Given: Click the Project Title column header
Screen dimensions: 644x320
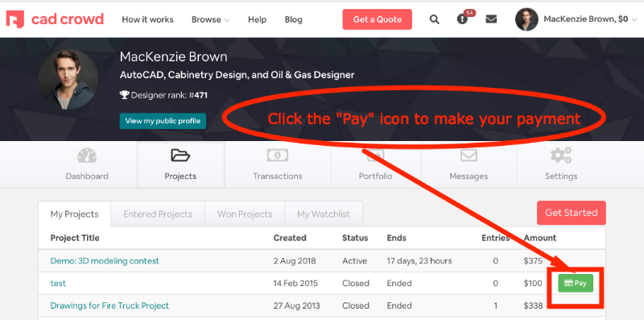Looking at the screenshot, I should tap(75, 238).
